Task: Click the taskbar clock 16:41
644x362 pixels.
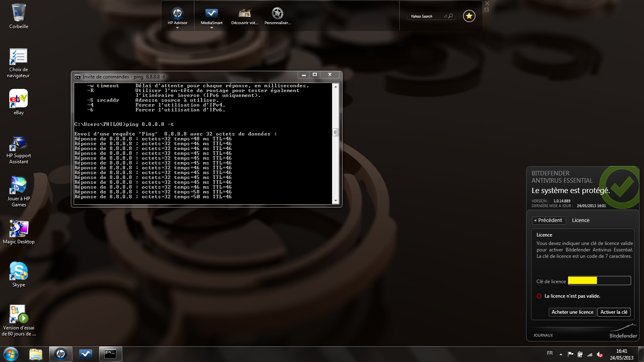Action: (x=621, y=354)
